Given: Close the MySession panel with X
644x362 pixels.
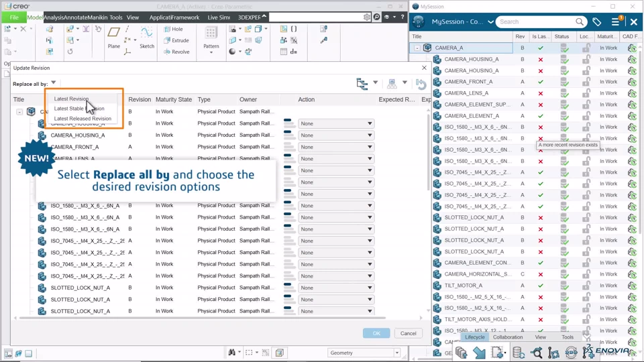Looking at the screenshot, I should 634,21.
